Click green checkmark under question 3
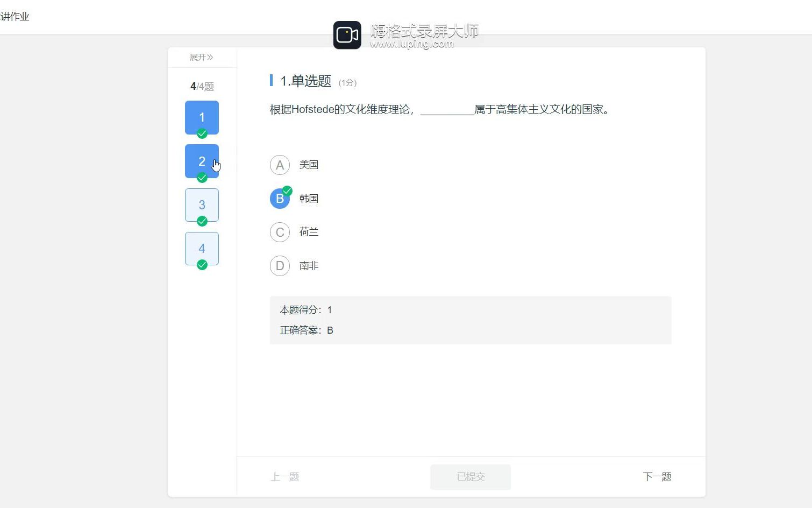This screenshot has height=508, width=812. tap(202, 221)
